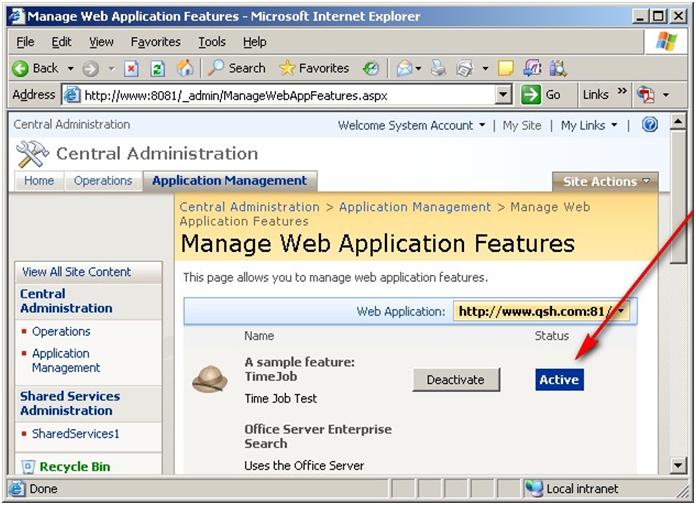
Task: Click the IE logo in title bar
Action: (17, 16)
